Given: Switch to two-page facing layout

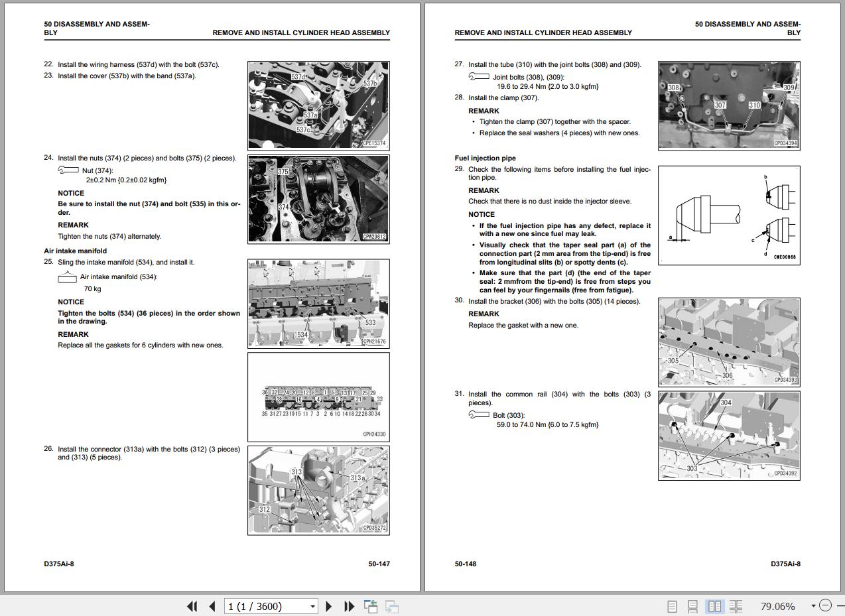Looking at the screenshot, I should (714, 606).
